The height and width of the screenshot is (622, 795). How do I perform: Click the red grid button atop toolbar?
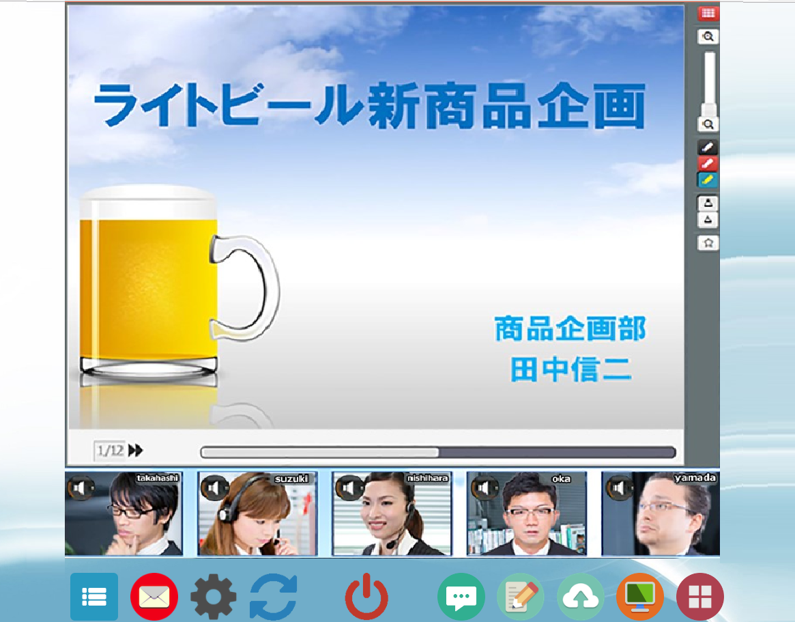coord(708,13)
